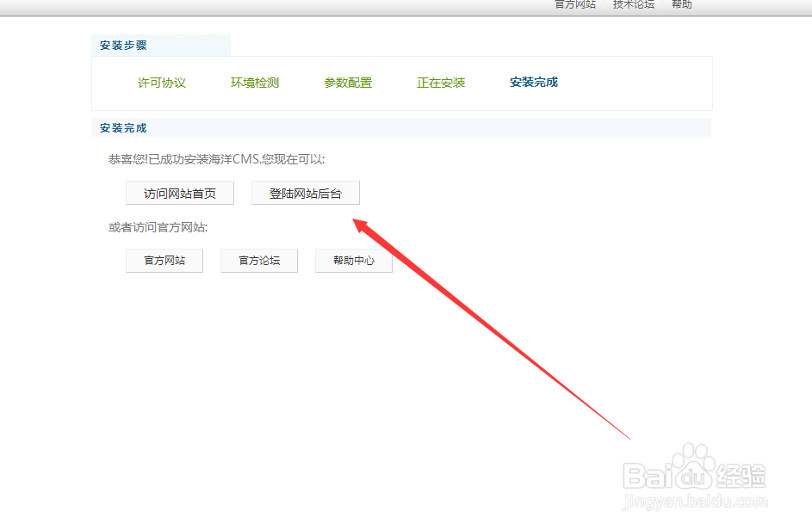Click the 帮助中心 button
Image resolution: width=812 pixels, height=530 pixels.
coord(353,260)
